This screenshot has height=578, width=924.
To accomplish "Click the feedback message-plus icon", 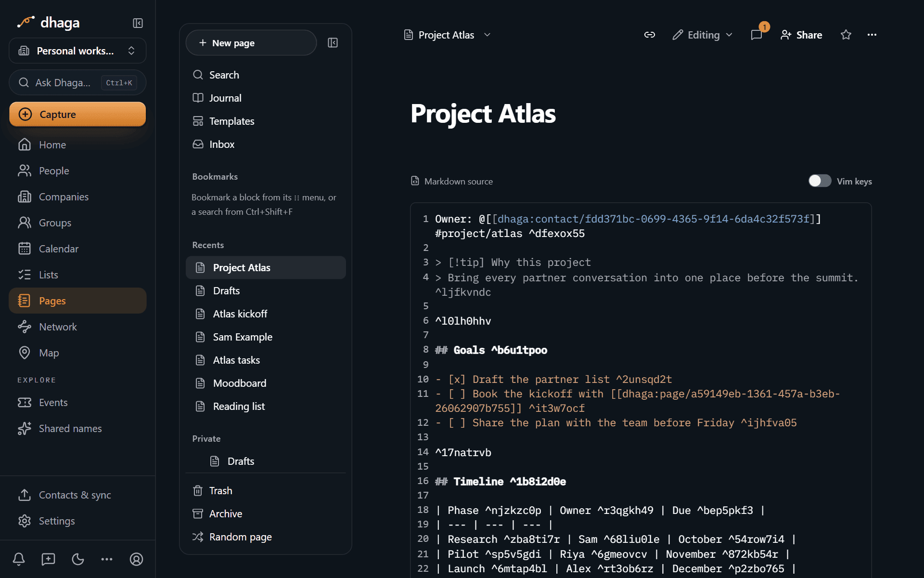I will 48,559.
